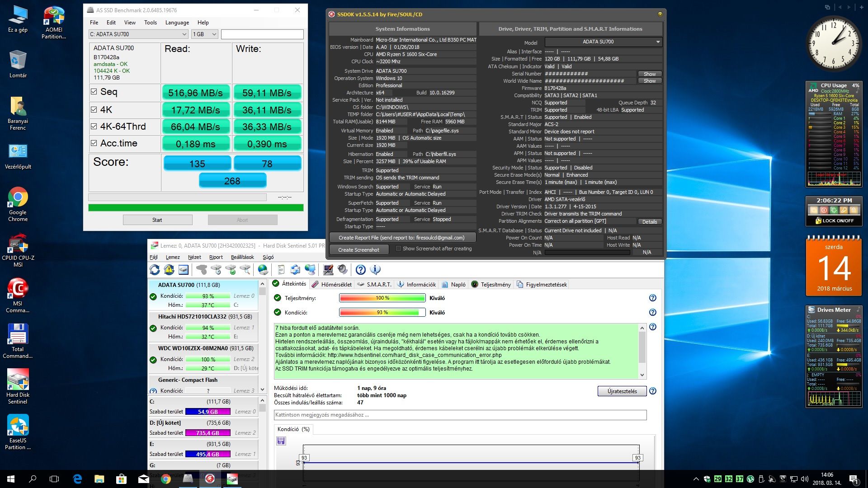The width and height of the screenshot is (868, 488).
Task: Open MSI Command Center desktop icon
Action: pyautogui.click(x=18, y=296)
